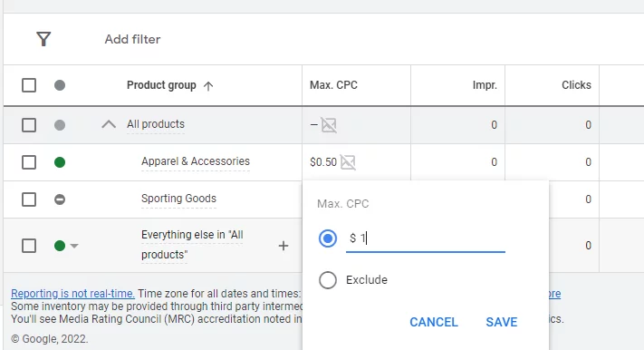
Task: Click plus icon to subdivide Everything else
Action: pyautogui.click(x=284, y=246)
